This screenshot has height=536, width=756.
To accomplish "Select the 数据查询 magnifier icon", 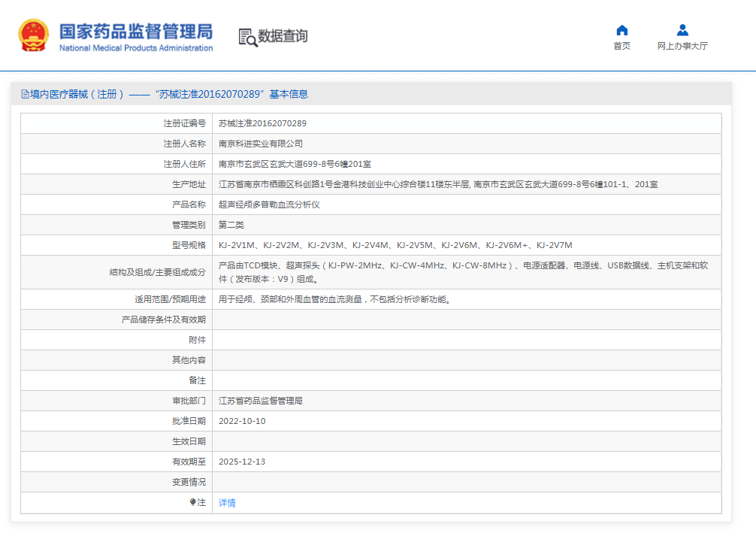I will [246, 36].
